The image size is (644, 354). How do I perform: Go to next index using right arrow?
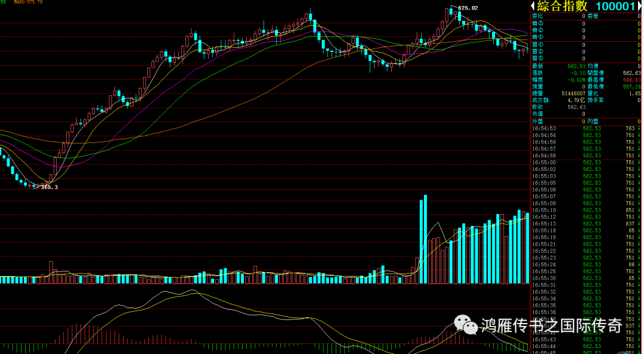[x=639, y=6]
